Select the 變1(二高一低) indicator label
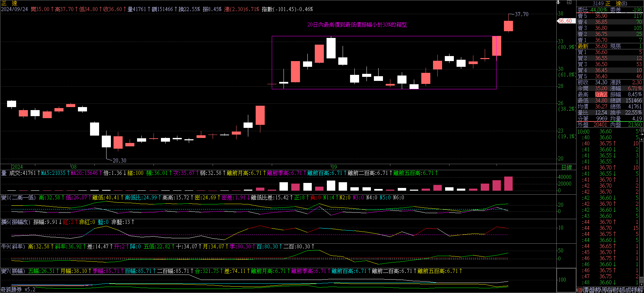 [18, 198]
